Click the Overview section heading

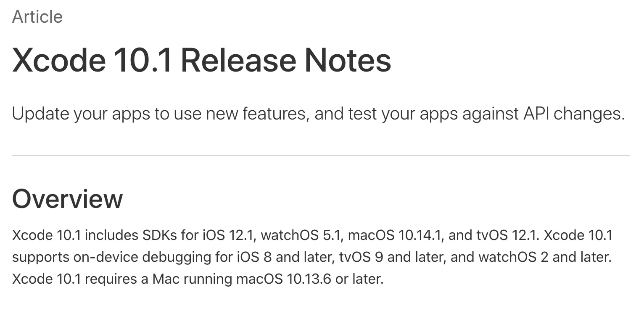pos(67,199)
